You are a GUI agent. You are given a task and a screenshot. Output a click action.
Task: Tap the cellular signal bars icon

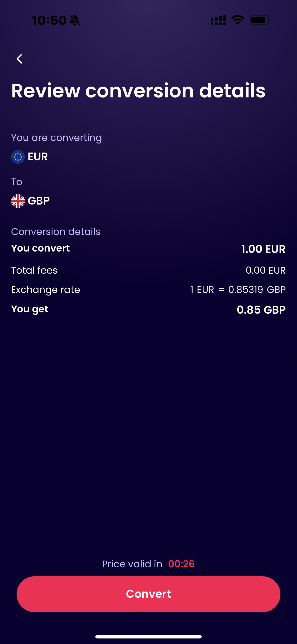pos(218,20)
